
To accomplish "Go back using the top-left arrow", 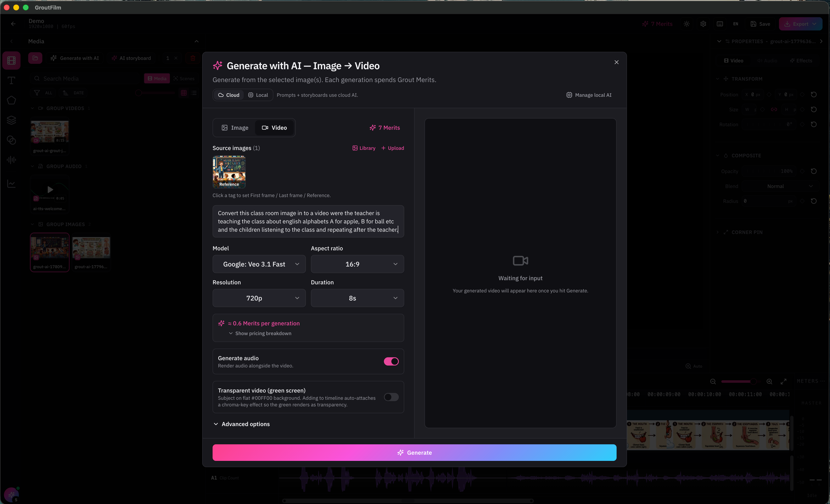I will click(13, 24).
